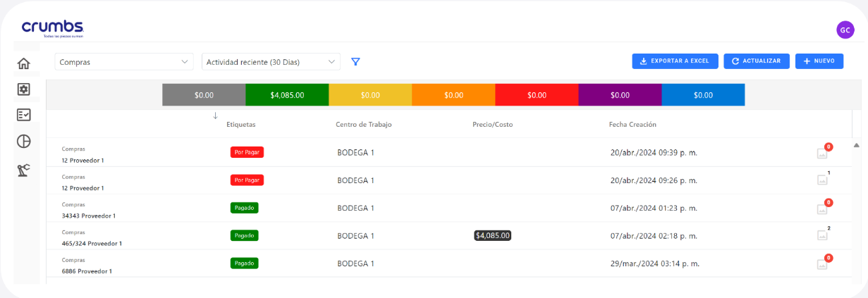
Task: Click the Por Pagar tag on first row
Action: [x=247, y=152]
